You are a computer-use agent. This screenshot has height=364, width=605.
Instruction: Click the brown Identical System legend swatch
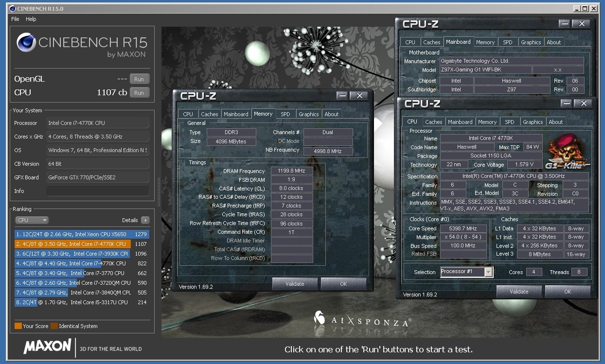[x=54, y=326]
